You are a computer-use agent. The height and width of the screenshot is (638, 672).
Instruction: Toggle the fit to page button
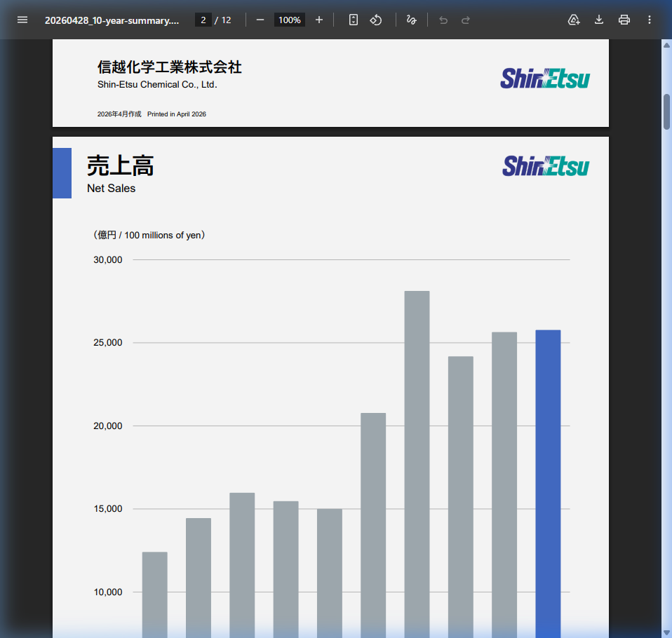(353, 20)
